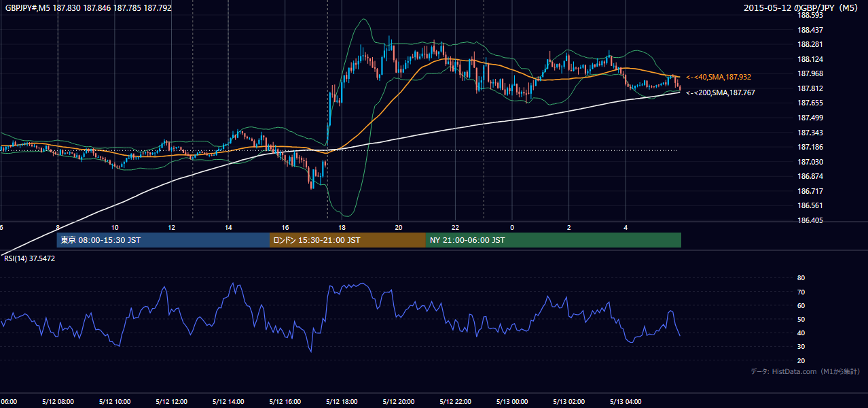Click the 5/12 16:00 time label
Viewport: 868px width, 408px height.
click(285, 402)
